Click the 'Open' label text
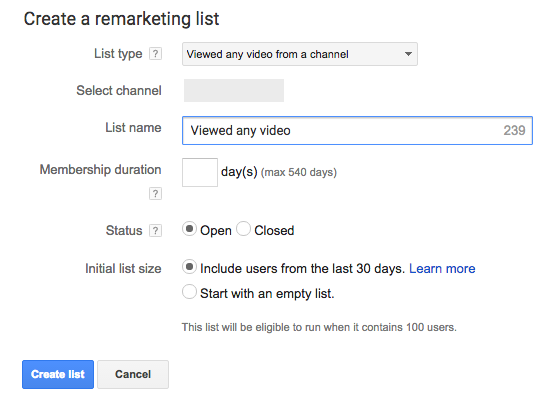544x405 pixels. pos(216,231)
